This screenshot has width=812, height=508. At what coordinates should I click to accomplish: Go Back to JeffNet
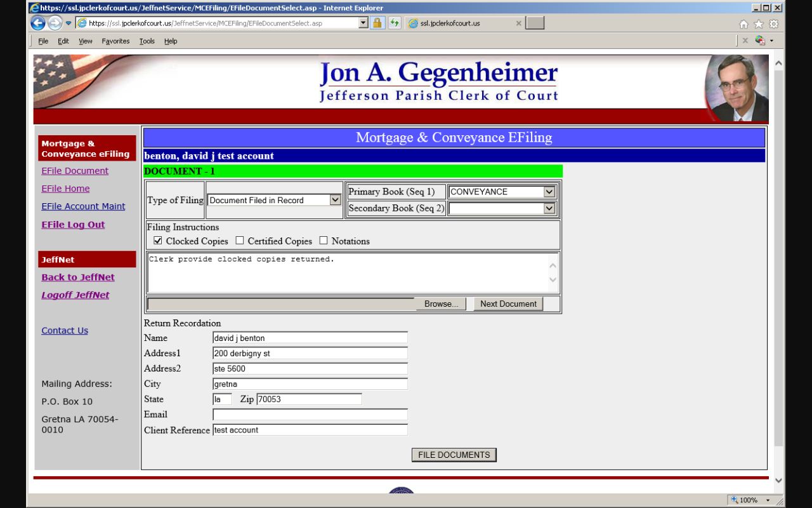point(78,277)
